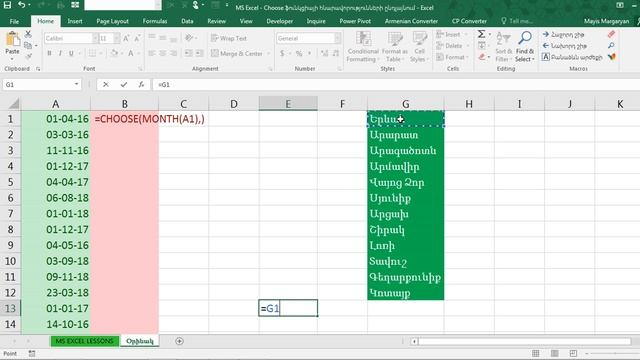640x360 pixels.
Task: Click the Mayis Margaryan account name
Action: click(x=606, y=21)
